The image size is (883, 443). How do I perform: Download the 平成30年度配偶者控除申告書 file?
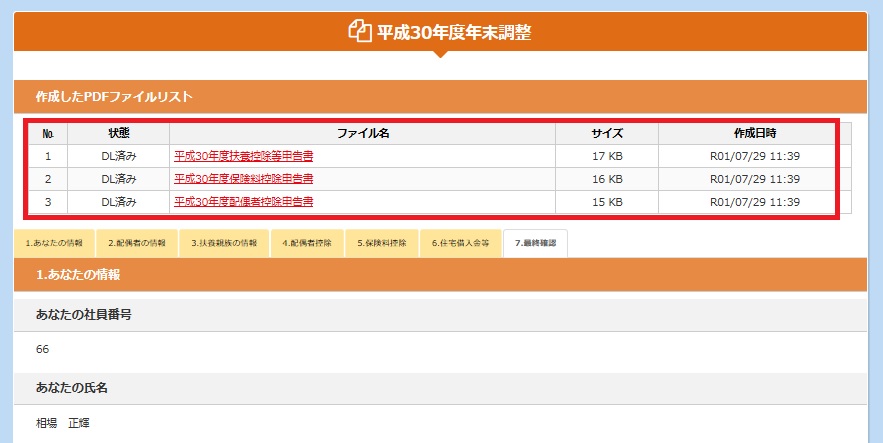(x=244, y=202)
